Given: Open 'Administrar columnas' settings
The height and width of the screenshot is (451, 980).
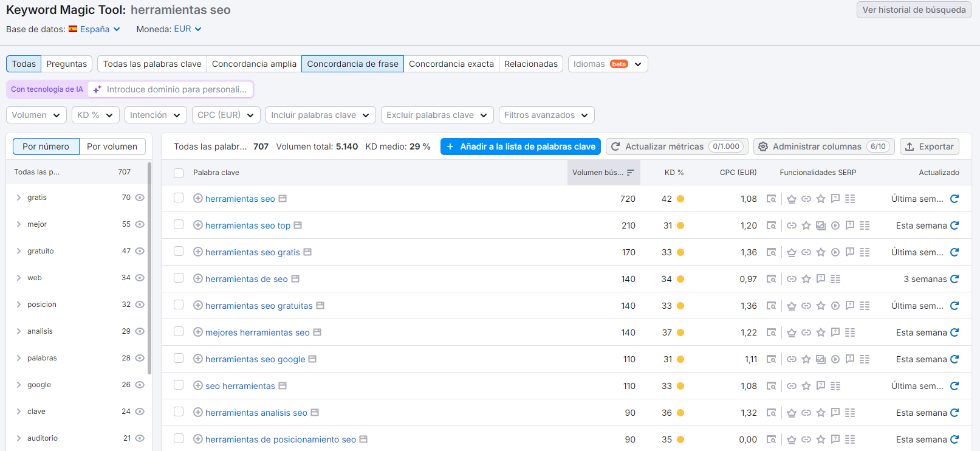Looking at the screenshot, I should click(824, 146).
